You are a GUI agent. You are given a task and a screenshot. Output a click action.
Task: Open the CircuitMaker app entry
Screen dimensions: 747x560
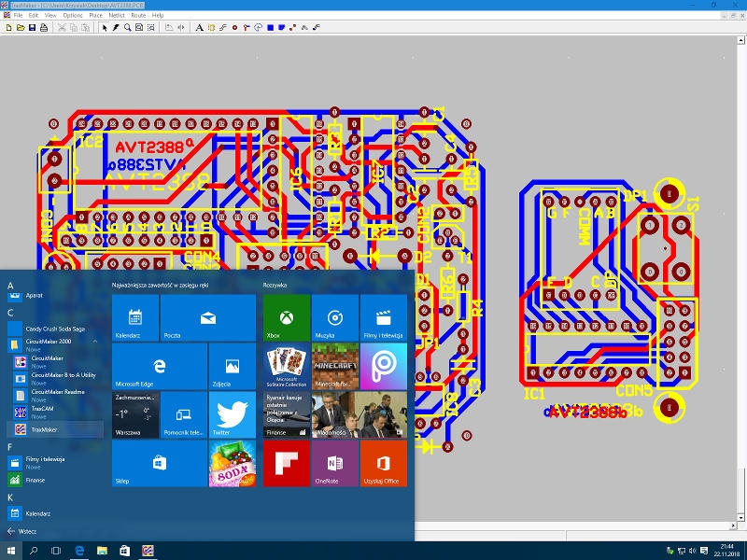[x=55, y=362]
